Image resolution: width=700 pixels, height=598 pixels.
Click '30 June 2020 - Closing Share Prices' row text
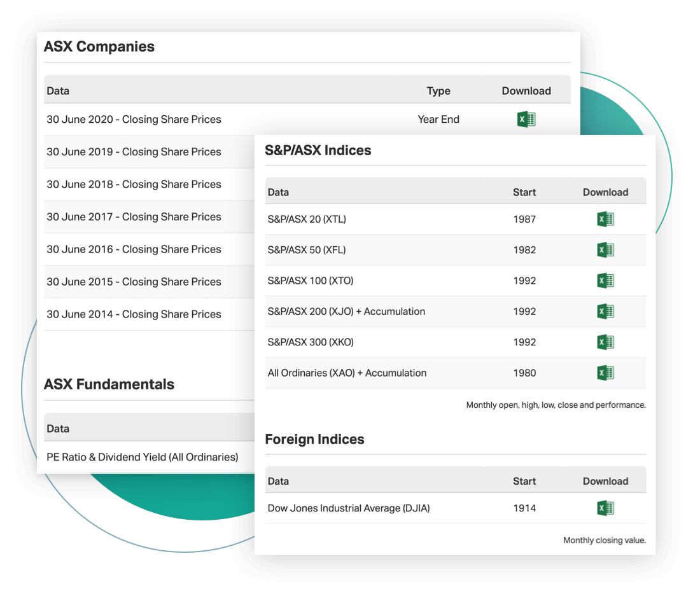click(x=134, y=120)
